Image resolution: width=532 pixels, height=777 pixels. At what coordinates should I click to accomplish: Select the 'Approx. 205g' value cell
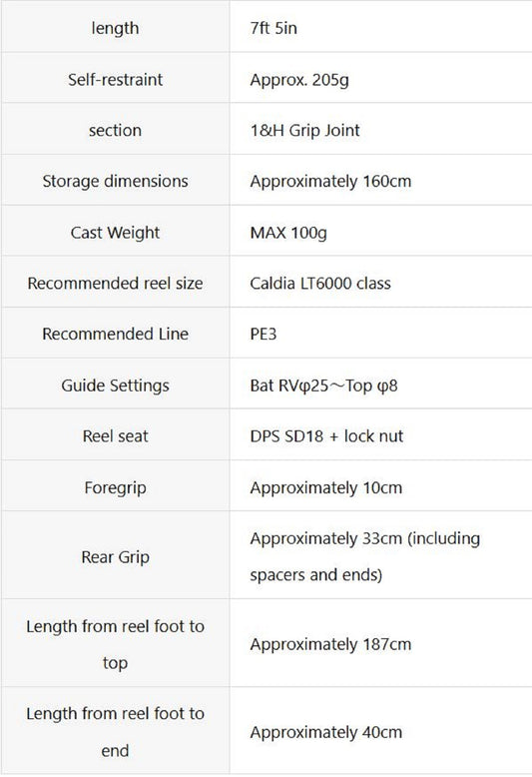(x=381, y=79)
